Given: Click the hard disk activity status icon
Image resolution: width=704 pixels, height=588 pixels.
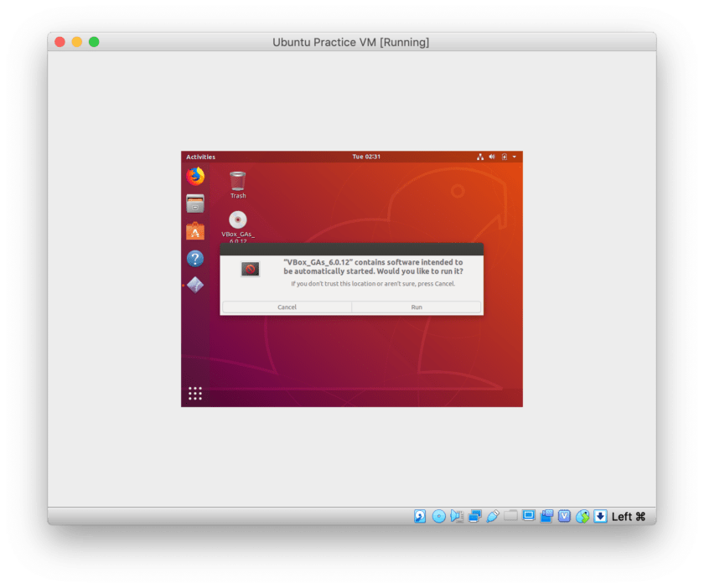Looking at the screenshot, I should 420,516.
